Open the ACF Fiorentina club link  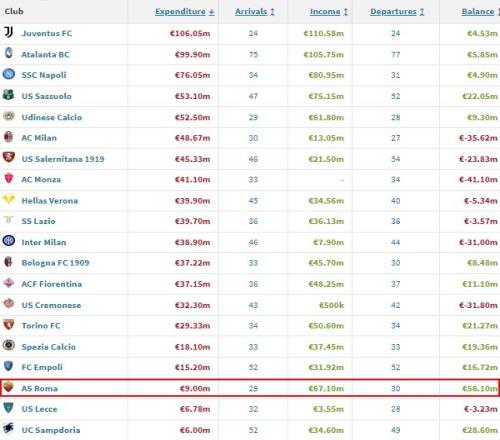pyautogui.click(x=52, y=284)
